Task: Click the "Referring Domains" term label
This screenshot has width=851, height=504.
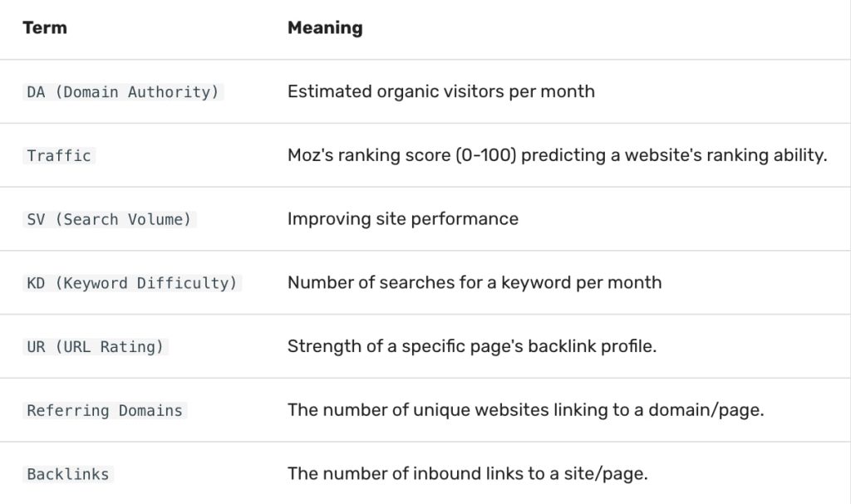Action: 105,411
